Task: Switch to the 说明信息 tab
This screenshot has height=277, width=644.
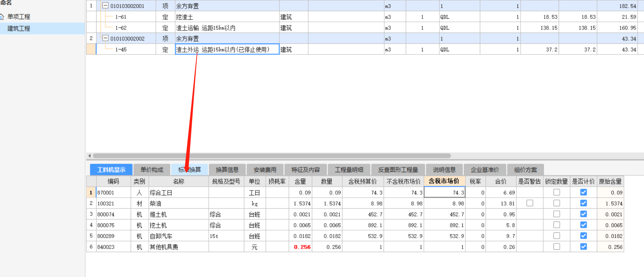Action: pyautogui.click(x=444, y=170)
